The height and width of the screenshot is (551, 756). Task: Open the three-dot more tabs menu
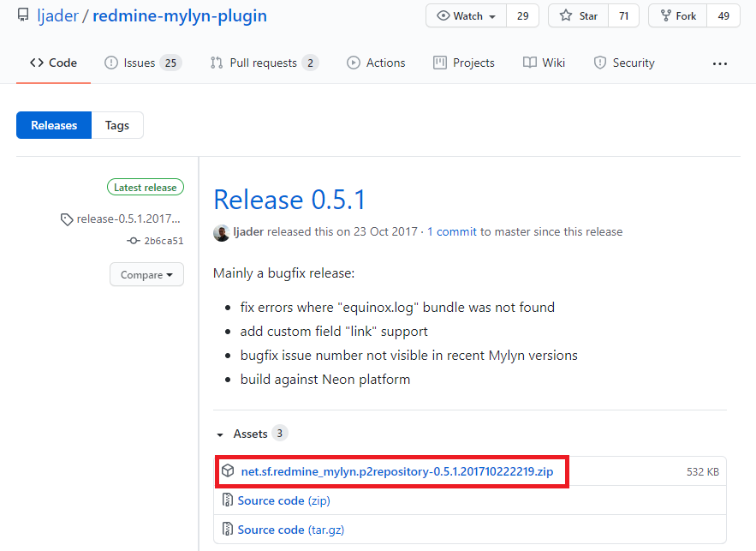tap(719, 63)
